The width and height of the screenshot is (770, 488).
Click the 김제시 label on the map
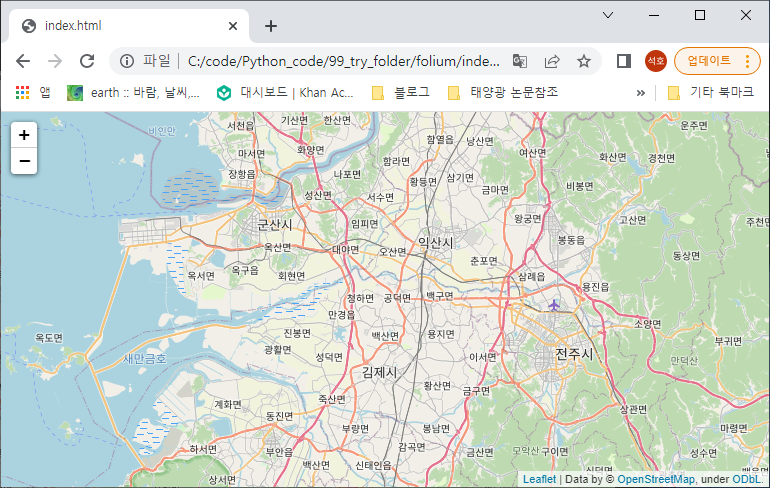379,372
